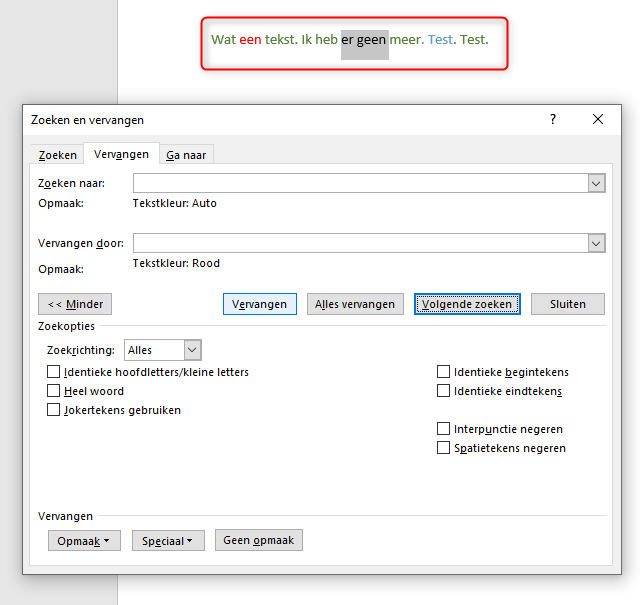Click Volgende zoeken button
This screenshot has width=640, height=605.
click(467, 304)
